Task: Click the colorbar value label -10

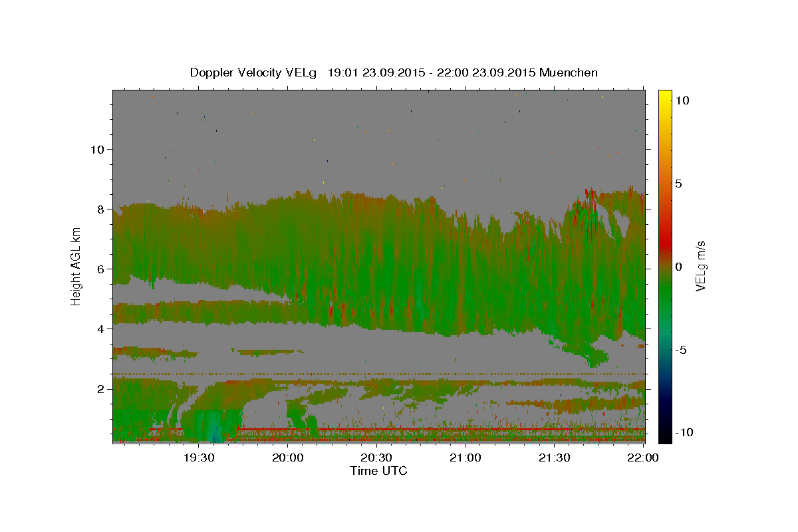Action: [x=686, y=432]
